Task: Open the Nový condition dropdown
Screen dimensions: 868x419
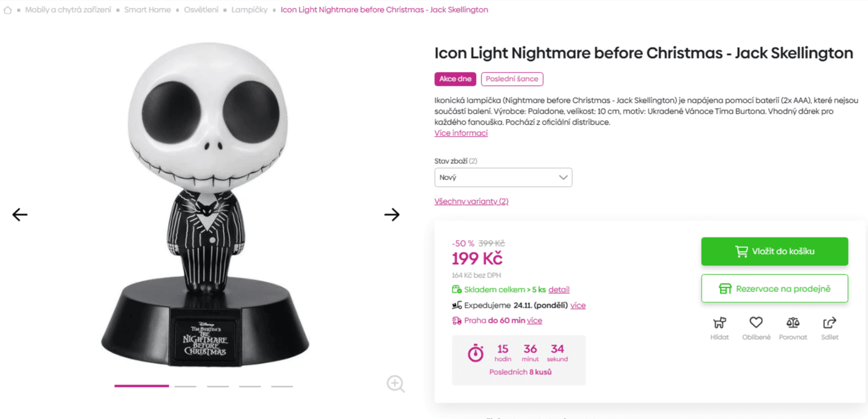Action: tap(503, 177)
